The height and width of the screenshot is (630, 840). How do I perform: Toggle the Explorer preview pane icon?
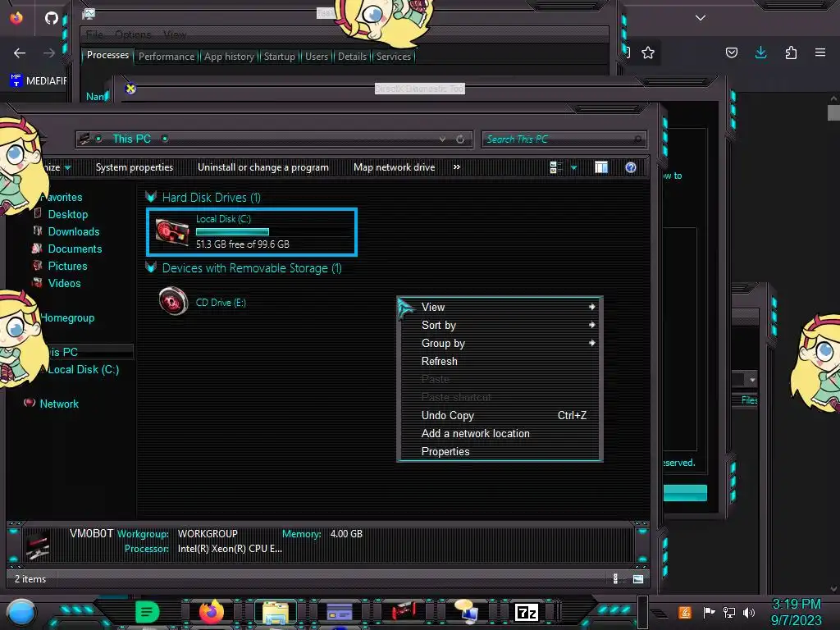(601, 167)
